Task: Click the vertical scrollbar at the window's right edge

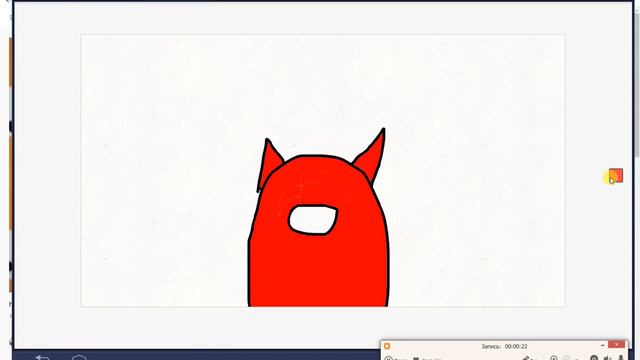Action: [x=638, y=84]
